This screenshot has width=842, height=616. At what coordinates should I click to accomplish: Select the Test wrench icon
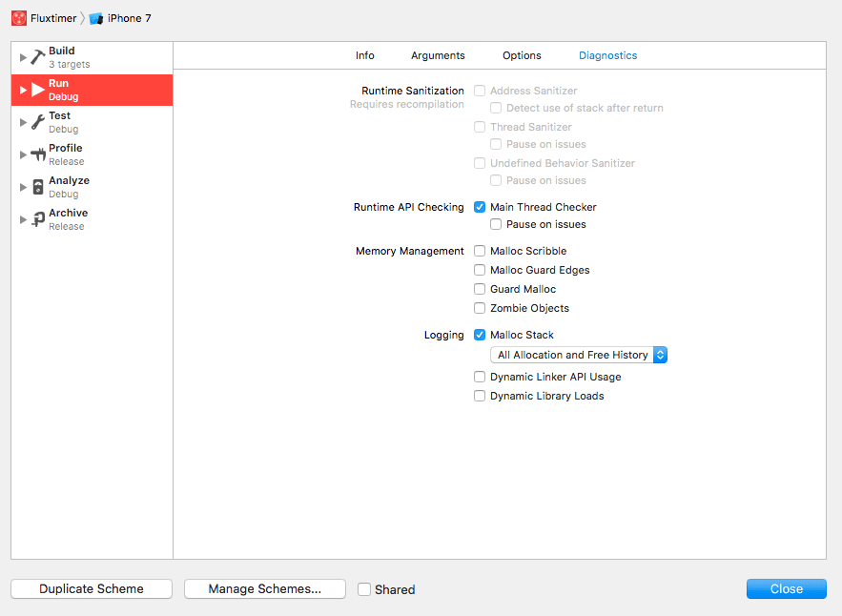(39, 120)
